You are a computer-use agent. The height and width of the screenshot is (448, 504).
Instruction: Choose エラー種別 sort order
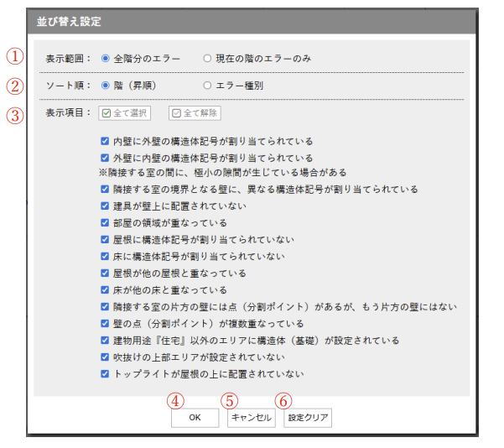pos(207,86)
